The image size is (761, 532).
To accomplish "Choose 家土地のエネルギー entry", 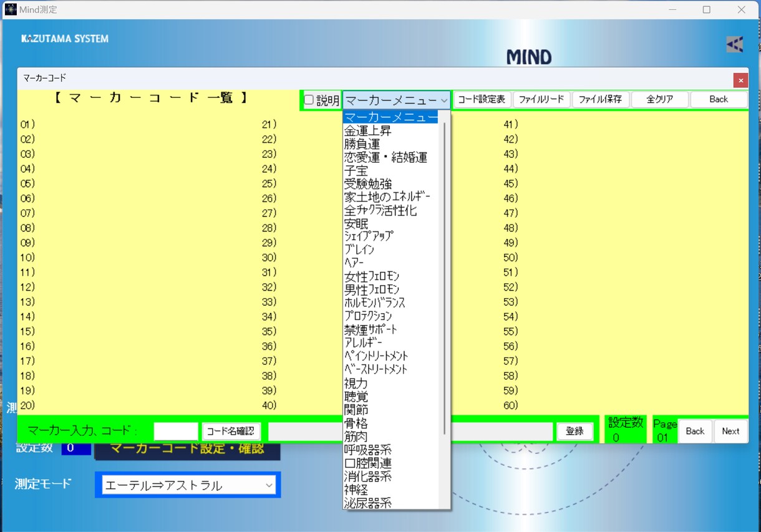I will pyautogui.click(x=387, y=197).
